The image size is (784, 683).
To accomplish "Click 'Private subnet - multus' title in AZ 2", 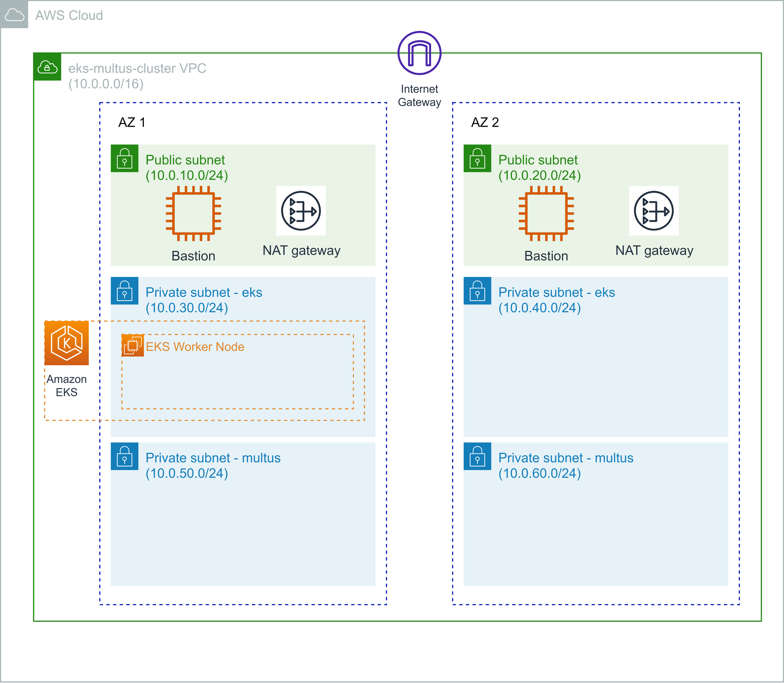I will click(x=566, y=458).
